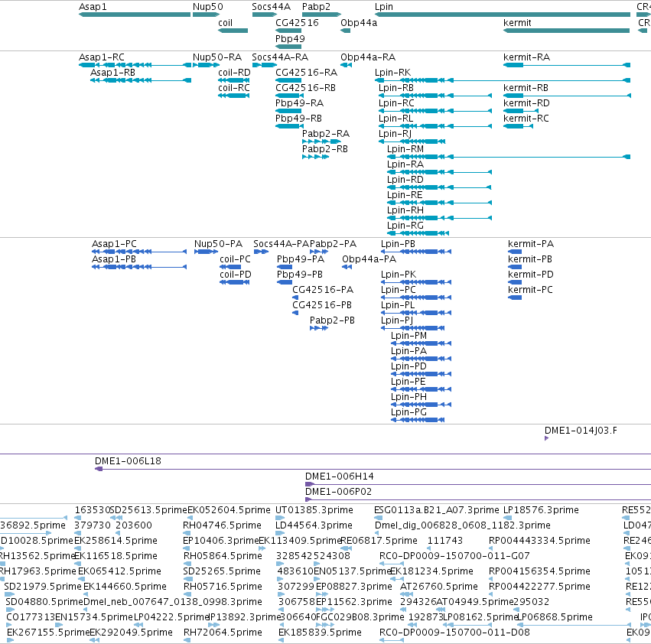Image resolution: width=651 pixels, height=644 pixels.
Task: Click the Obp44a-PA protein label
Action: (369, 259)
